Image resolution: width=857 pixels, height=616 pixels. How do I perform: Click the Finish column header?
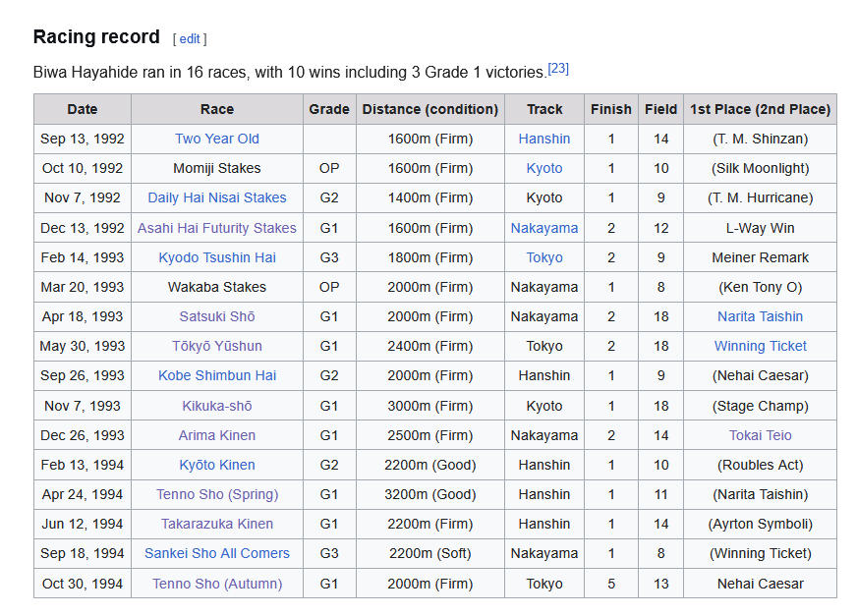click(611, 109)
